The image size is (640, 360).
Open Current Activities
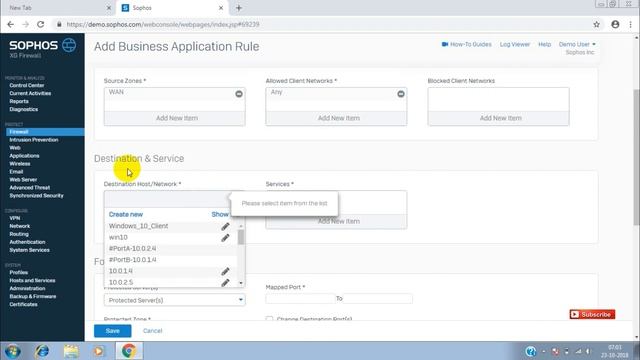30,93
